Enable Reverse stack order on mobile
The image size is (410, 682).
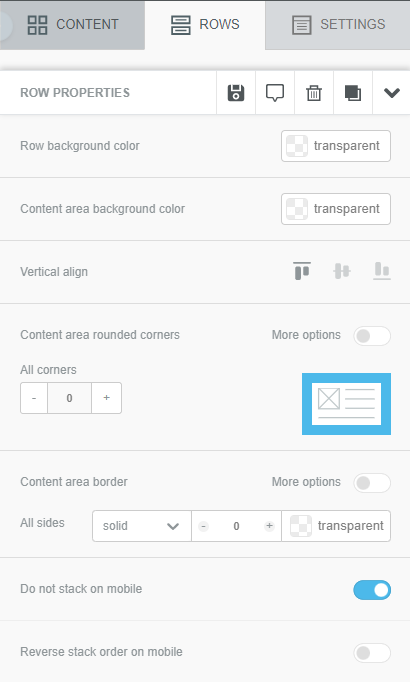[x=372, y=653]
